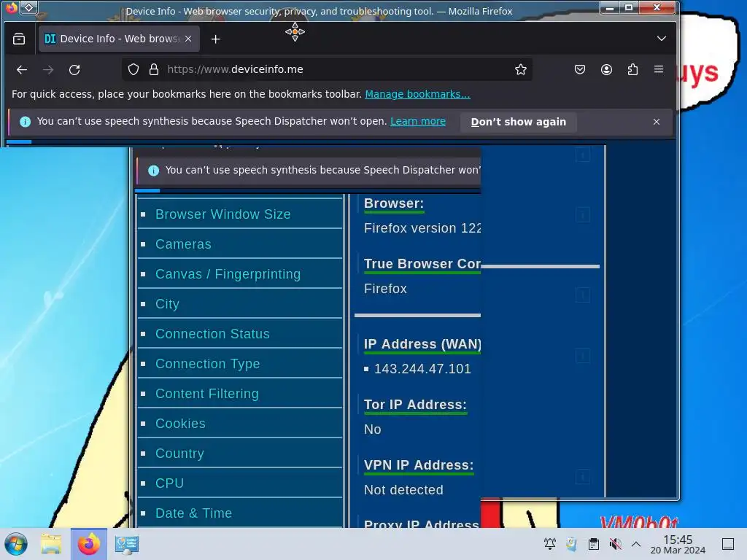Dismiss the speech synthesis notification bar
Viewport: 747px width, 560px height.
pyautogui.click(x=657, y=122)
